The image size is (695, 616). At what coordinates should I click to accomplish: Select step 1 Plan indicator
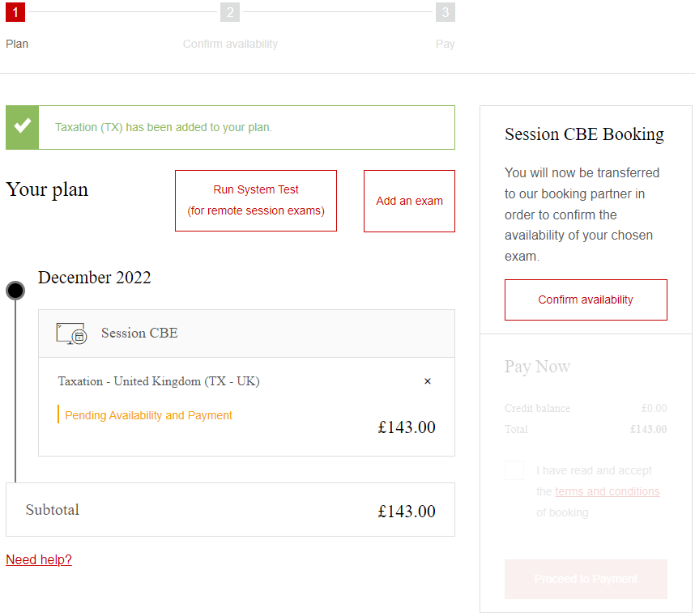[x=15, y=12]
